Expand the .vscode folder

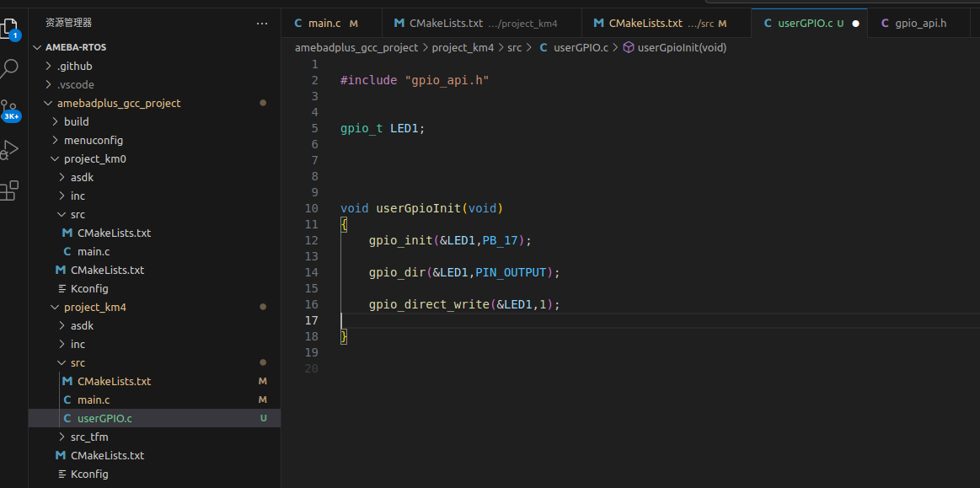pos(154,84)
